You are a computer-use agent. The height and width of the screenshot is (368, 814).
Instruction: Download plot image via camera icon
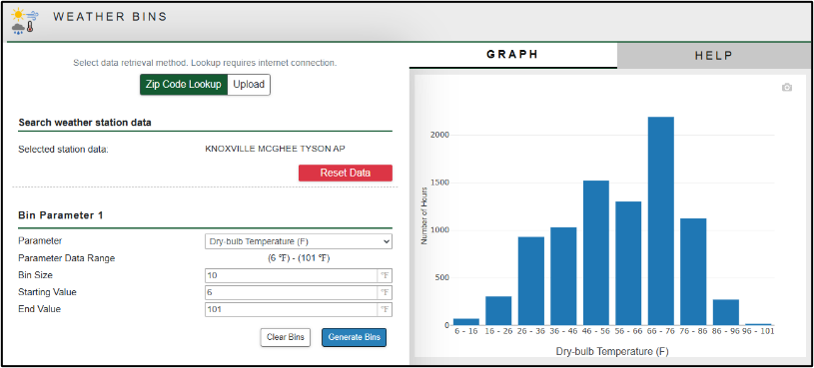[x=787, y=88]
